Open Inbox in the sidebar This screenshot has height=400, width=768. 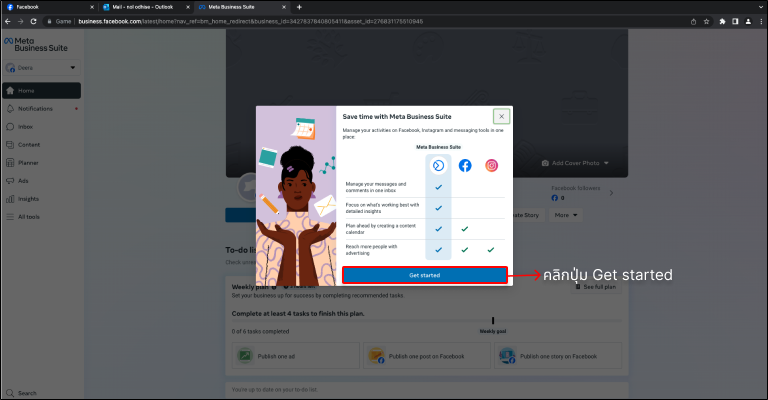point(42,127)
